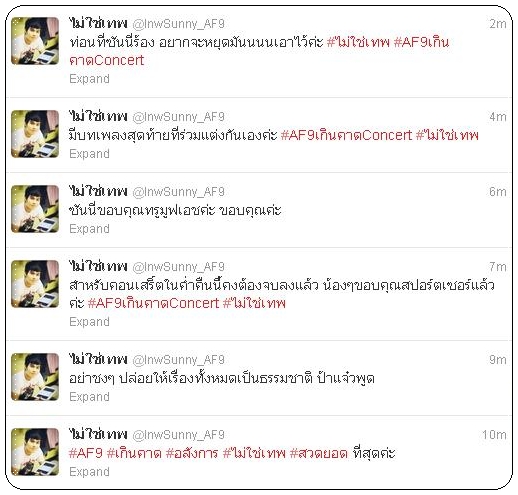Open the #เกินดาด hashtag in the last tweet
The image size is (518, 495).
pos(134,453)
